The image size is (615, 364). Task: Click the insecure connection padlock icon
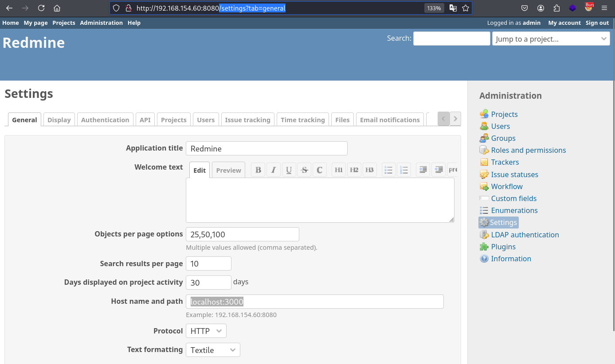coord(129,8)
